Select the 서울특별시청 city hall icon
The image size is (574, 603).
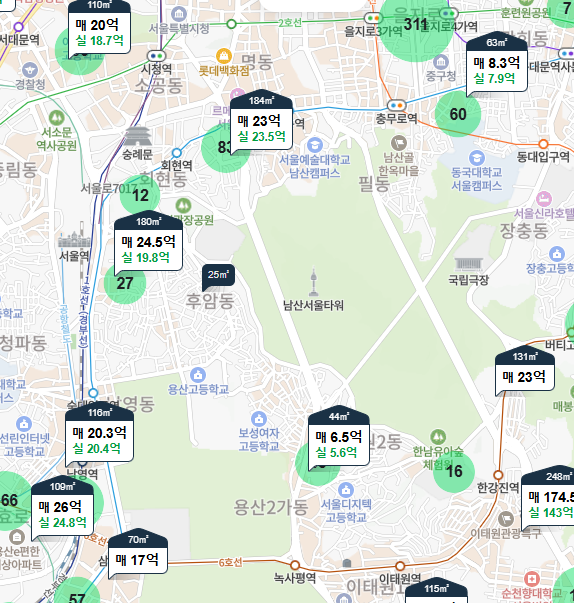point(179,15)
